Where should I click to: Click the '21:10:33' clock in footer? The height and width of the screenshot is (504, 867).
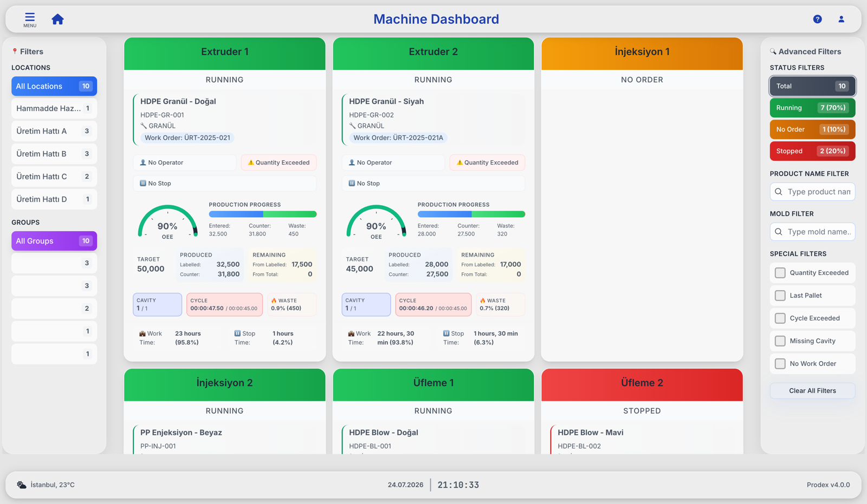[x=458, y=485]
